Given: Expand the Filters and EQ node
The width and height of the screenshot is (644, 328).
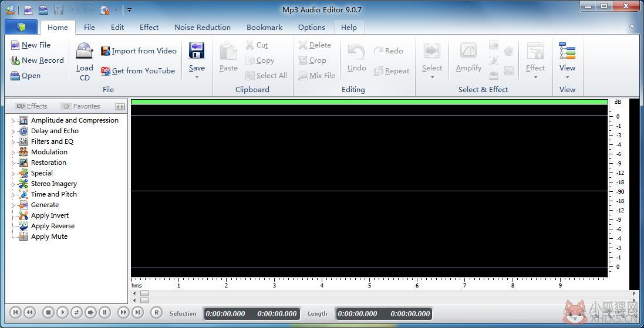Looking at the screenshot, I should click(x=13, y=142).
